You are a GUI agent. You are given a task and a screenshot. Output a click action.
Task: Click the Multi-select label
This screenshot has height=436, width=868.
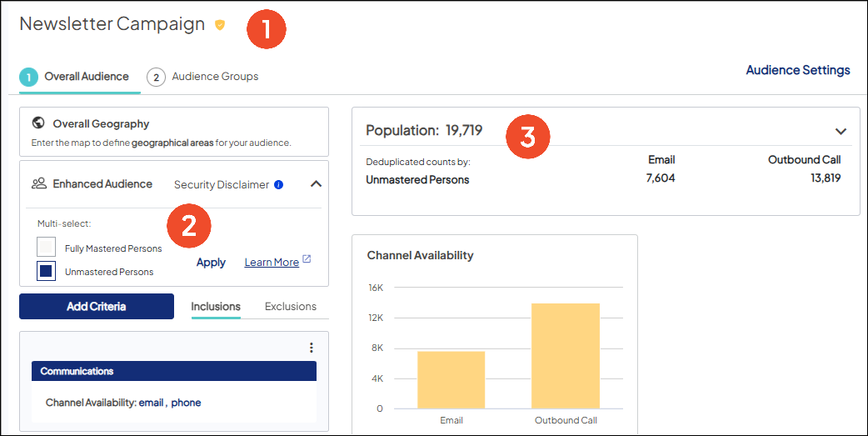tap(64, 223)
